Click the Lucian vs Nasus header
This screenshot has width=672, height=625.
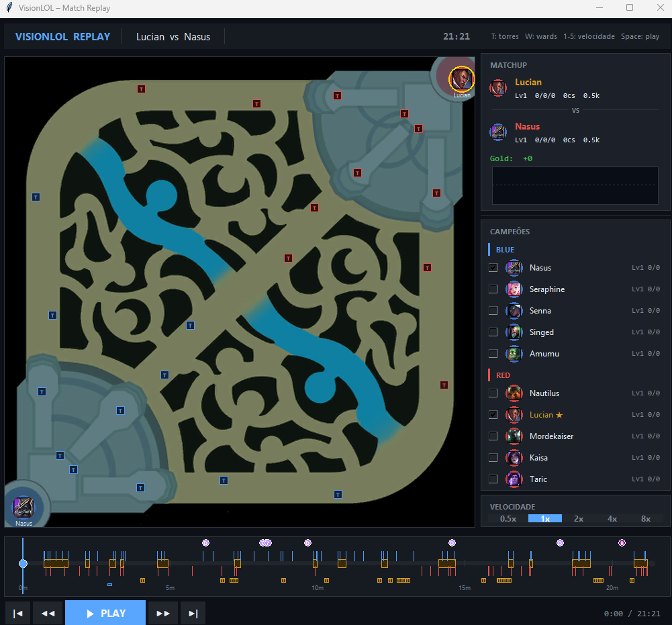173,37
